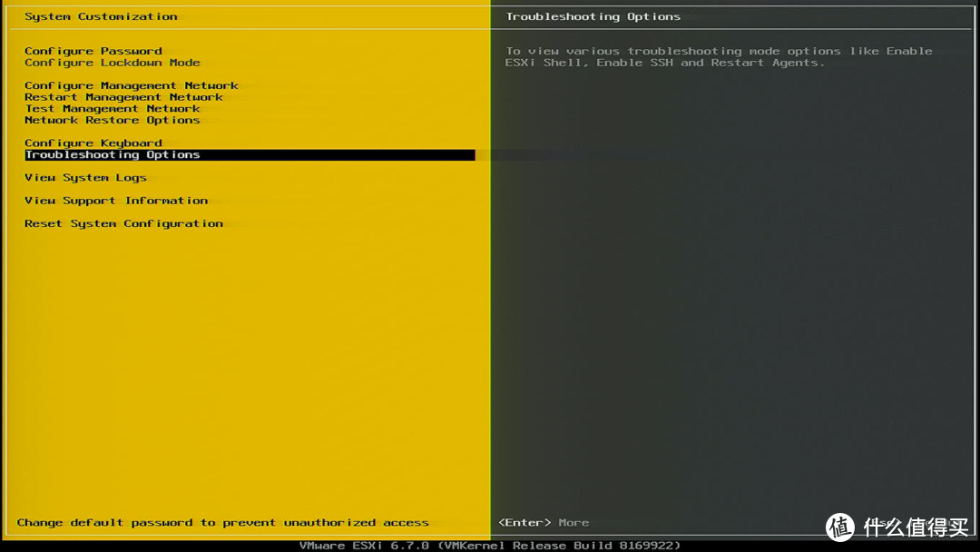Click the VMware ESXi 6.7.0 build text
This screenshot has height=552, width=980.
tap(490, 546)
